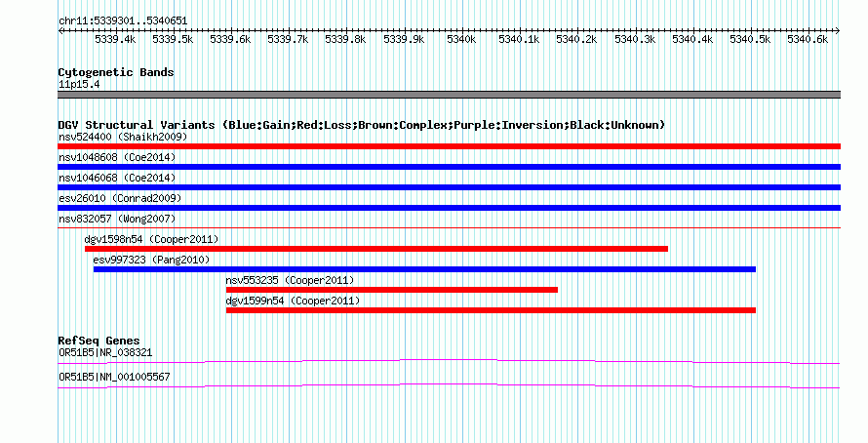The height and width of the screenshot is (443, 868).
Task: Open the nsv553235 (Cooper2011) red bar
Action: 392,290
